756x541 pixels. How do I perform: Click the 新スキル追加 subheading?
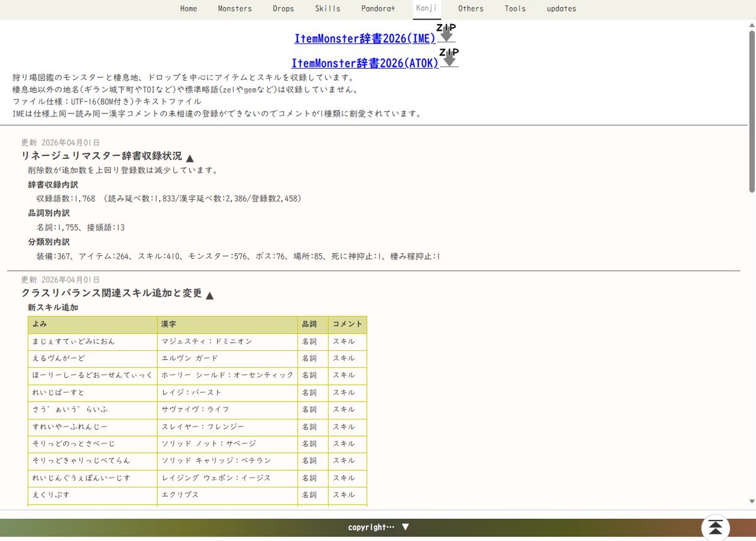pos(53,308)
